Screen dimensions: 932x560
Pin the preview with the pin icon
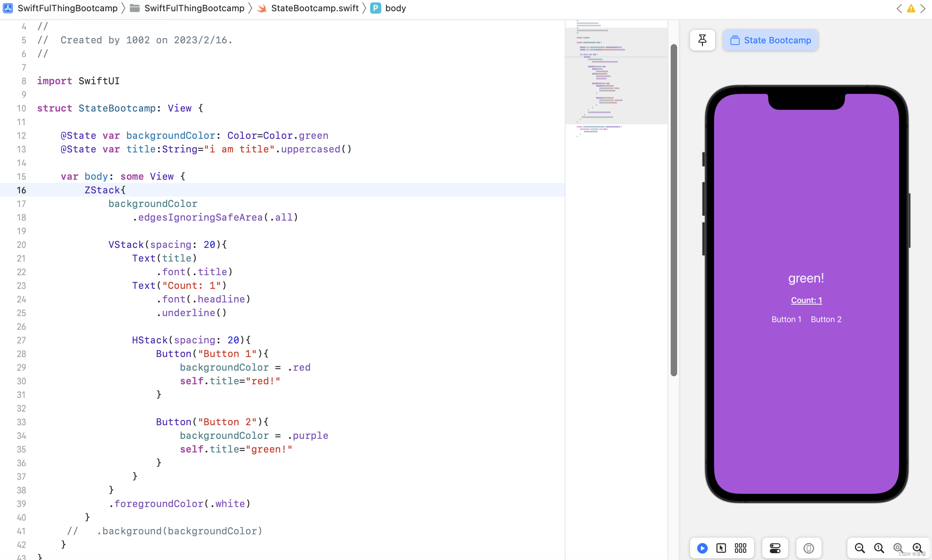[x=702, y=40]
